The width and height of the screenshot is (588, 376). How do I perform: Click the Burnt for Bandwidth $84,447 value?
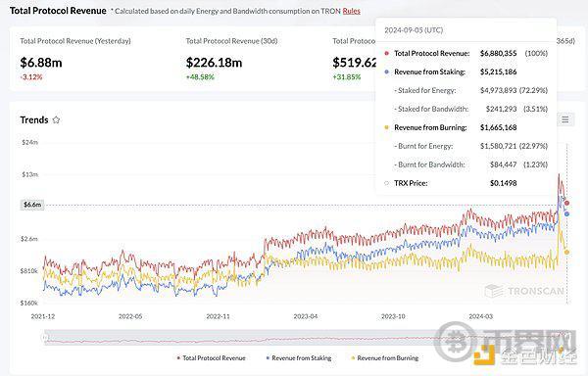[504, 164]
